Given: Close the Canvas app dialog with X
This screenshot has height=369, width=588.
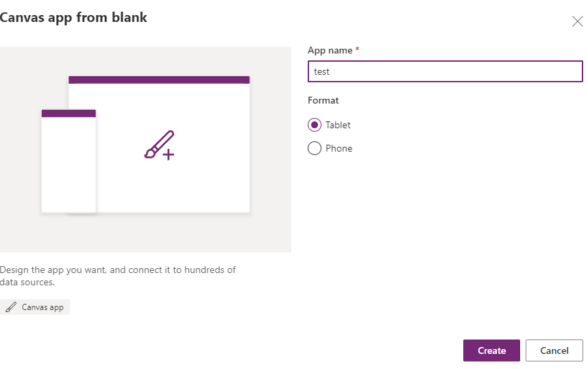Looking at the screenshot, I should point(577,21).
